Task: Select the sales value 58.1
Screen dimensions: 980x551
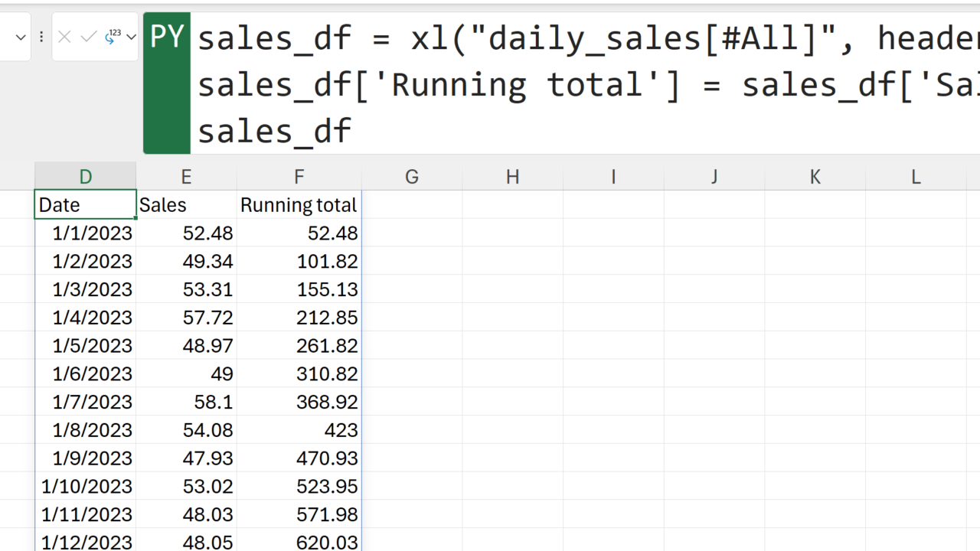Action: coord(186,402)
